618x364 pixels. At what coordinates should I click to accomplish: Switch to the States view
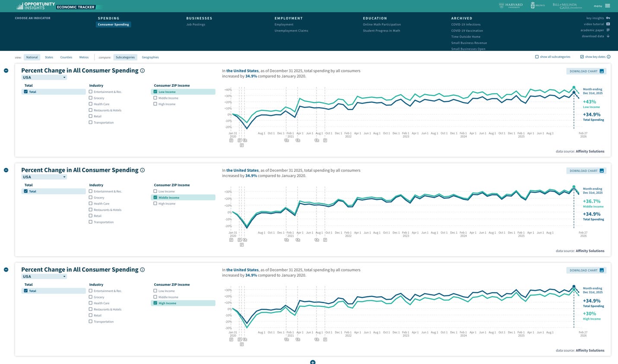pos(49,57)
